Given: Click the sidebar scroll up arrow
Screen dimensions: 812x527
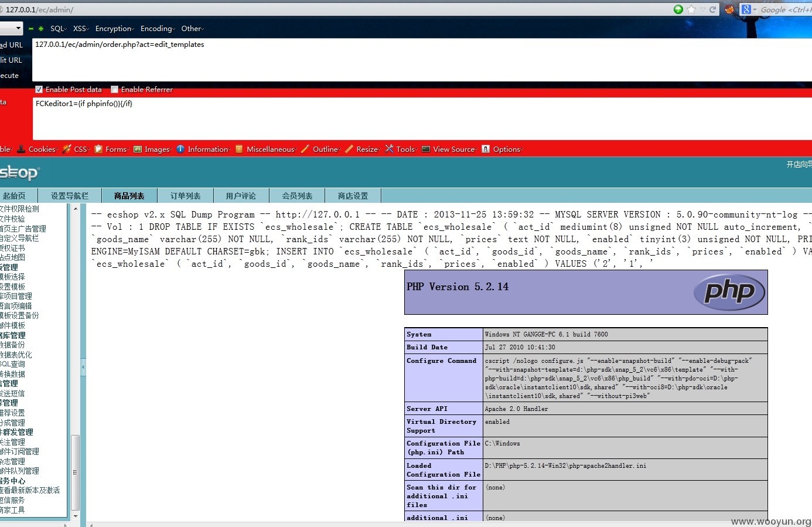Looking at the screenshot, I should click(75, 209).
